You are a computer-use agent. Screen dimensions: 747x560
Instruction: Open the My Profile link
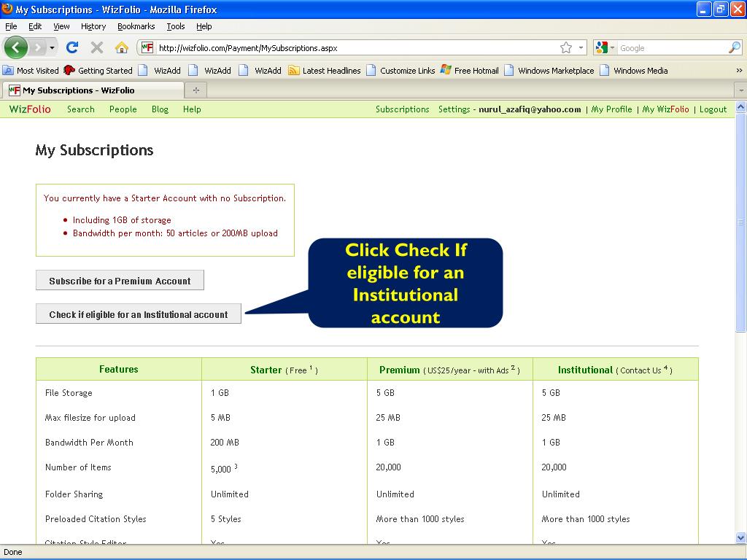point(611,109)
